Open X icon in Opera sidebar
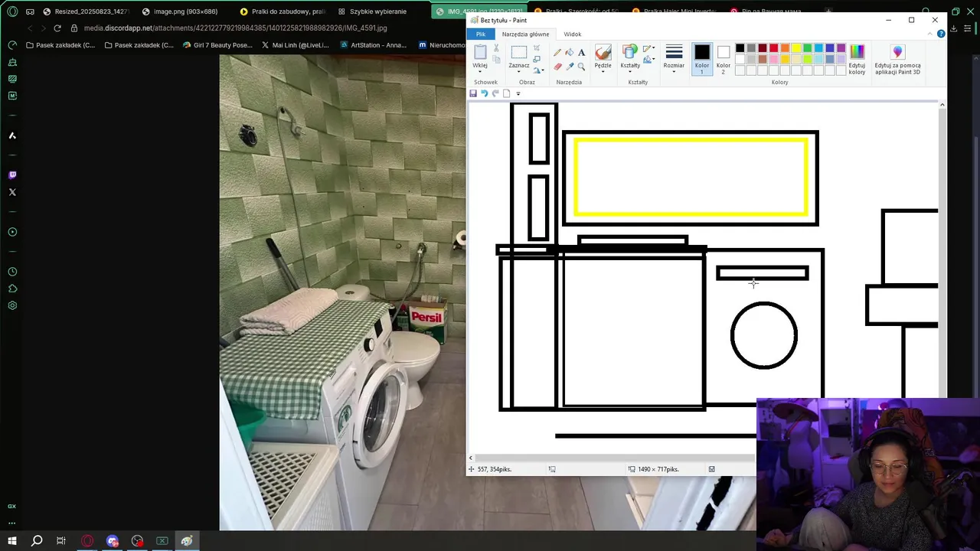The height and width of the screenshot is (551, 980). tap(12, 192)
